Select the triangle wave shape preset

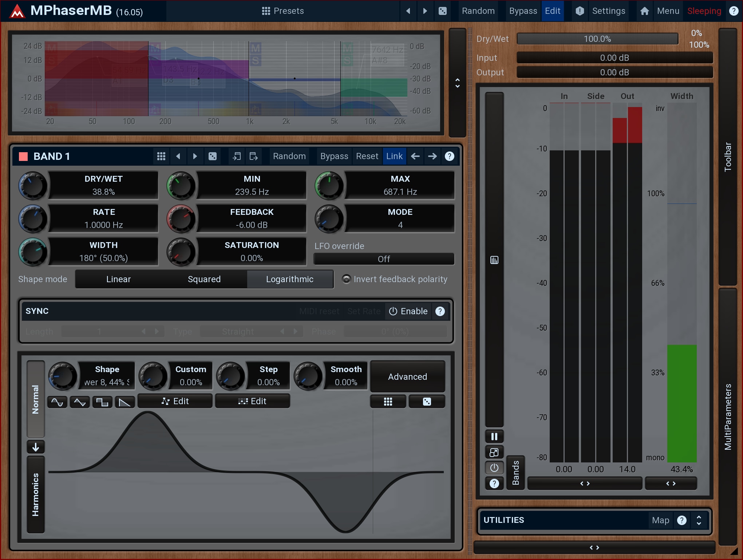point(80,402)
